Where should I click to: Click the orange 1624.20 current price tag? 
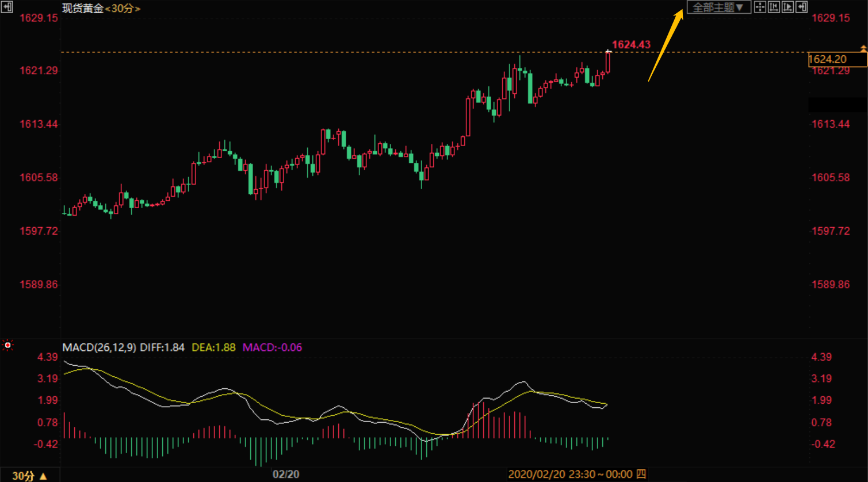837,59
